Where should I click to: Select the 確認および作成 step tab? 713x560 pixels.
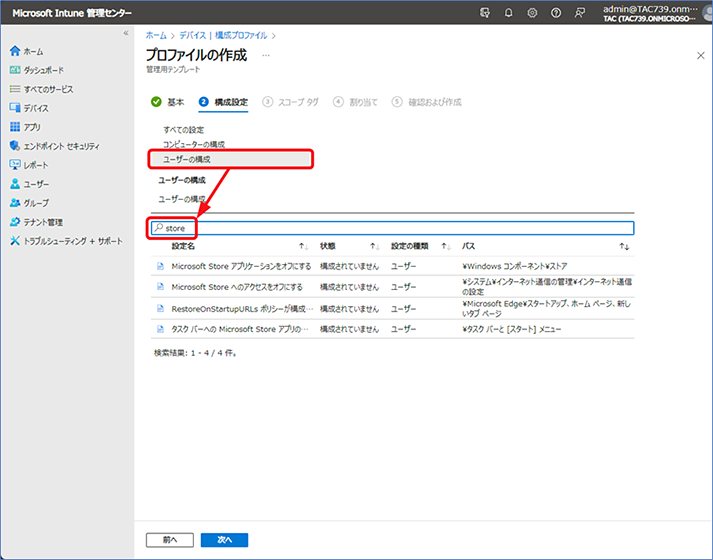(427, 102)
